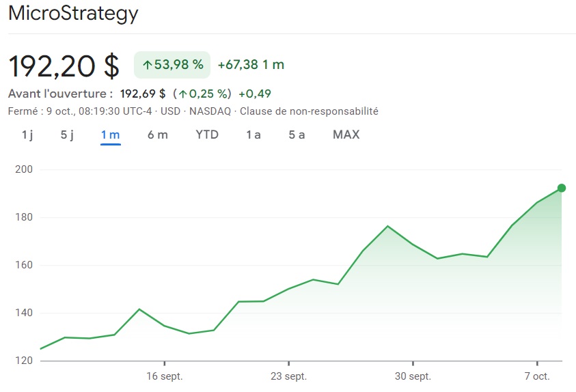Click the 16 sept. axis marker
Viewport: 576px width, 392px height.
165,376
